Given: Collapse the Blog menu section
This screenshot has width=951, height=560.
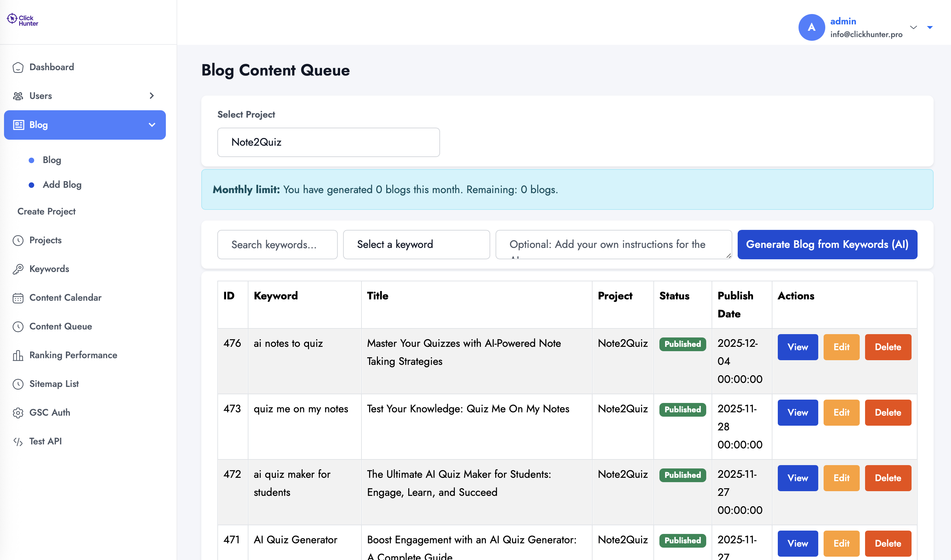Looking at the screenshot, I should [152, 125].
